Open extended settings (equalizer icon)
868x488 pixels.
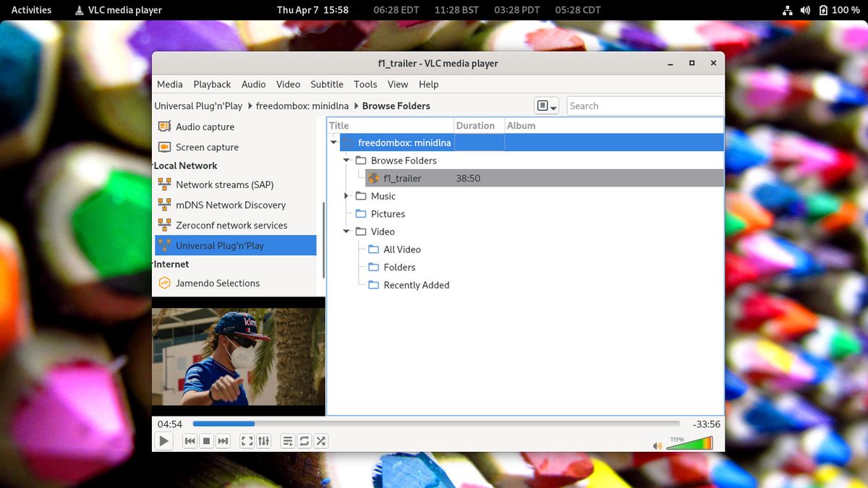263,441
